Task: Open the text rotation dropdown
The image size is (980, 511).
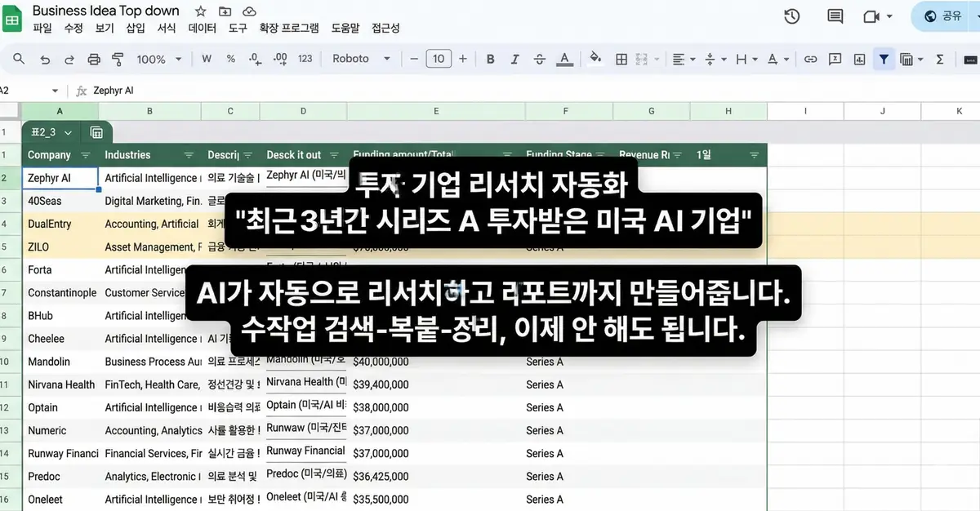Action: pos(778,59)
